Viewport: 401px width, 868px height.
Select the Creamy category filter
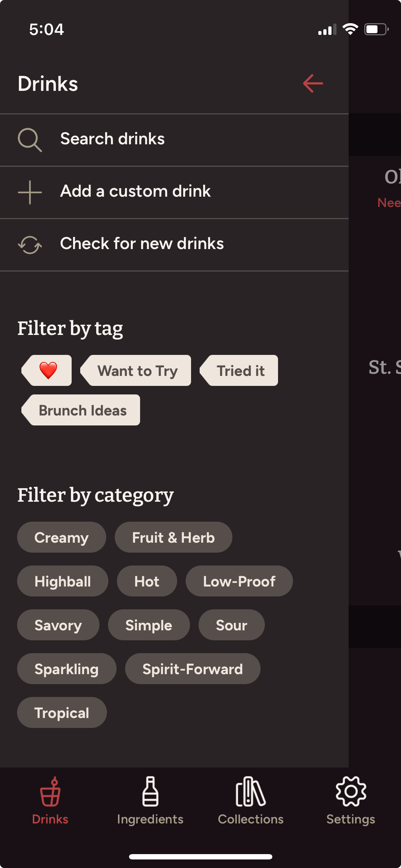(62, 537)
